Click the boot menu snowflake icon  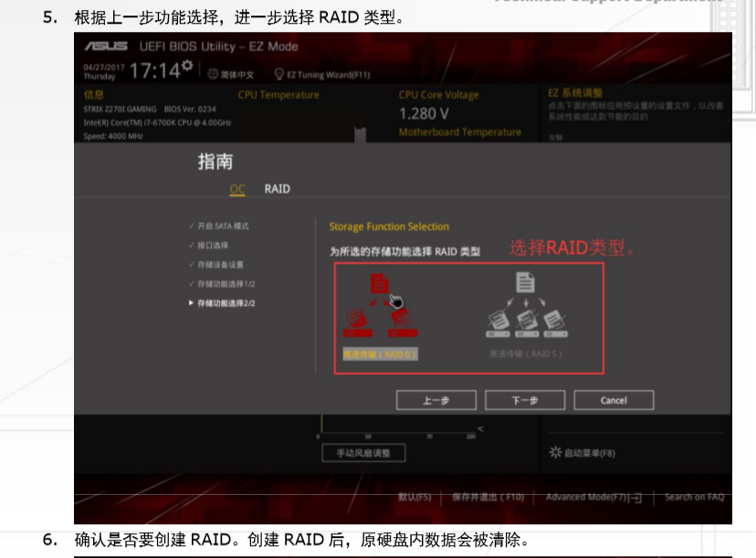click(555, 452)
